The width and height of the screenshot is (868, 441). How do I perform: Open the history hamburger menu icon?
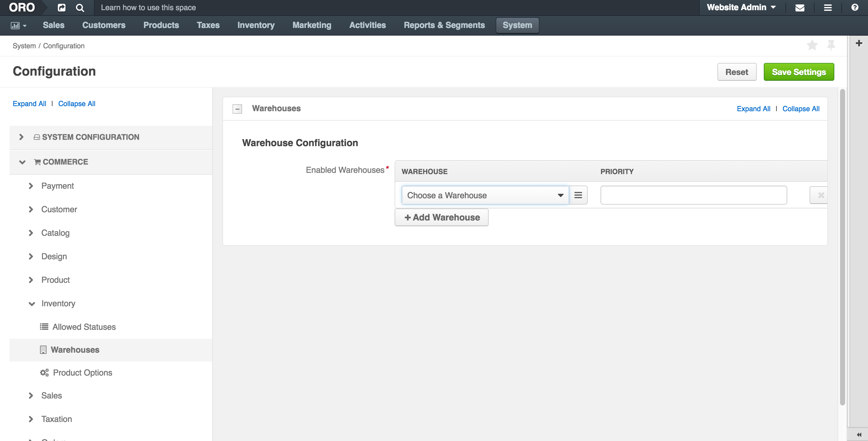tap(828, 7)
